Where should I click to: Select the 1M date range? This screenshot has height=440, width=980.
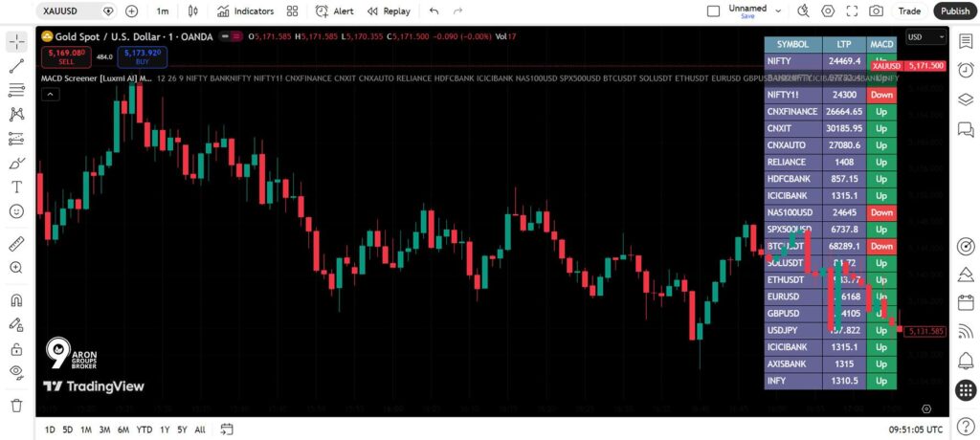pos(85,429)
